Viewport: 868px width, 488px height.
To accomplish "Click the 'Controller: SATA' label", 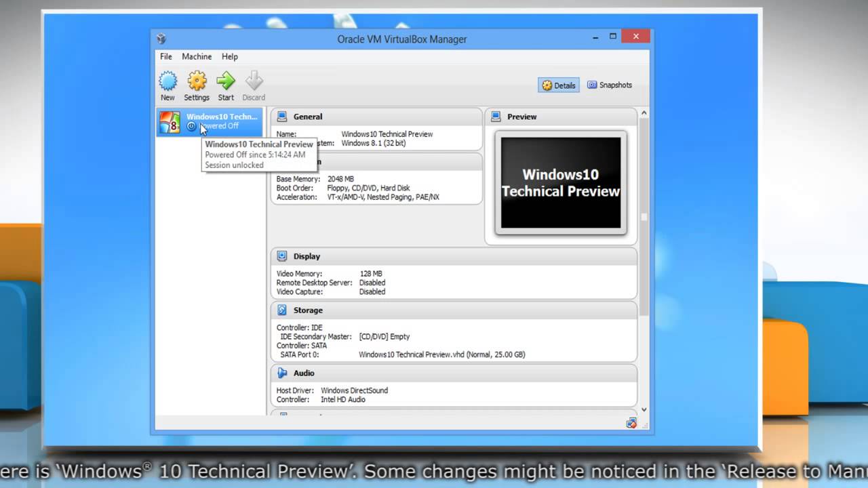I will (302, 346).
